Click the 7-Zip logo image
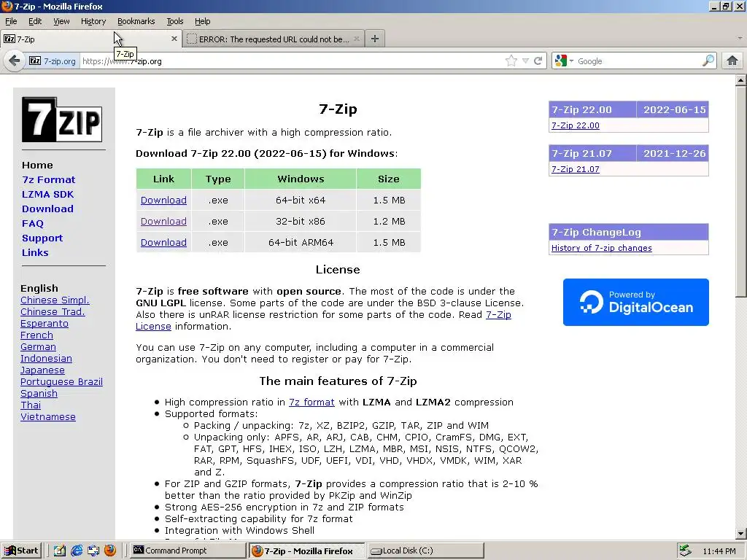Image resolution: width=747 pixels, height=560 pixels. click(62, 120)
